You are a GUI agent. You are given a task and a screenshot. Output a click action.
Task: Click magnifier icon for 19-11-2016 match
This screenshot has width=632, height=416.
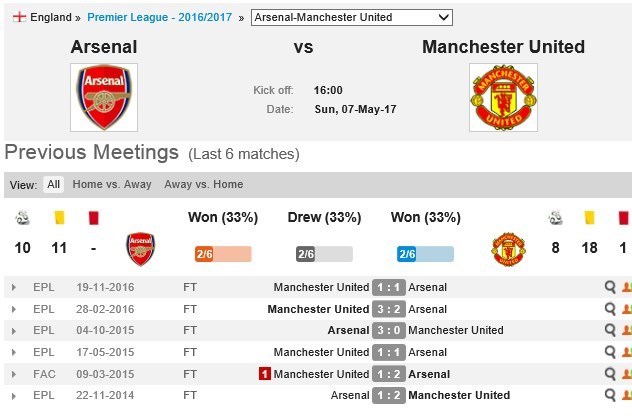pos(610,287)
